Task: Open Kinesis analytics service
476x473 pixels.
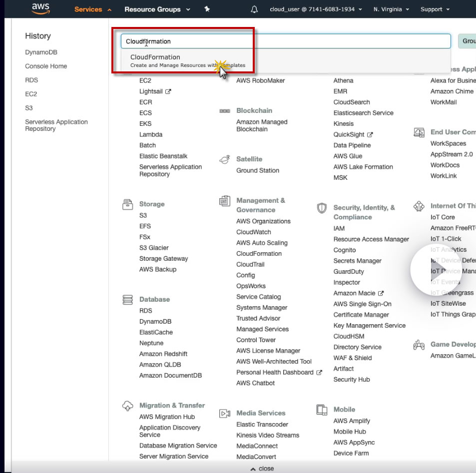Action: click(343, 124)
